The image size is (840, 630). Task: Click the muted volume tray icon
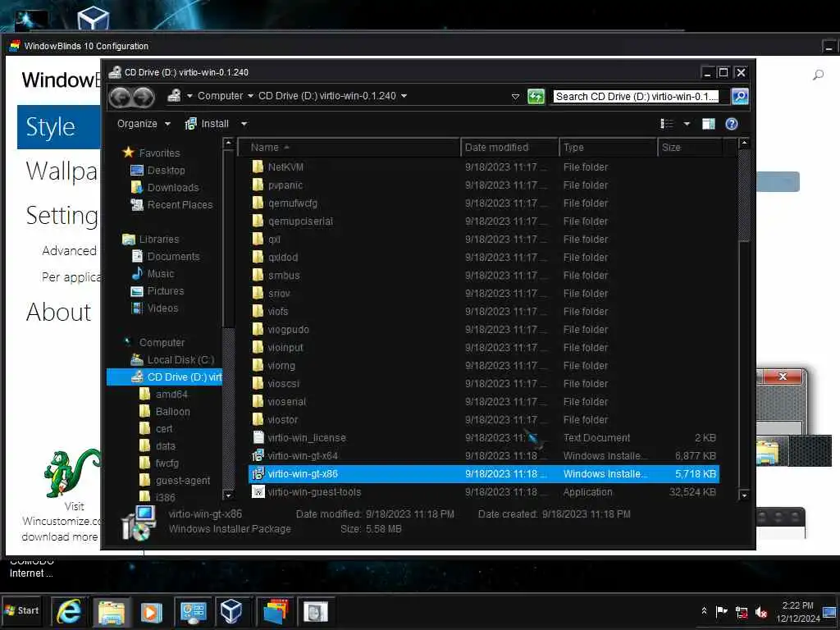tap(760, 611)
